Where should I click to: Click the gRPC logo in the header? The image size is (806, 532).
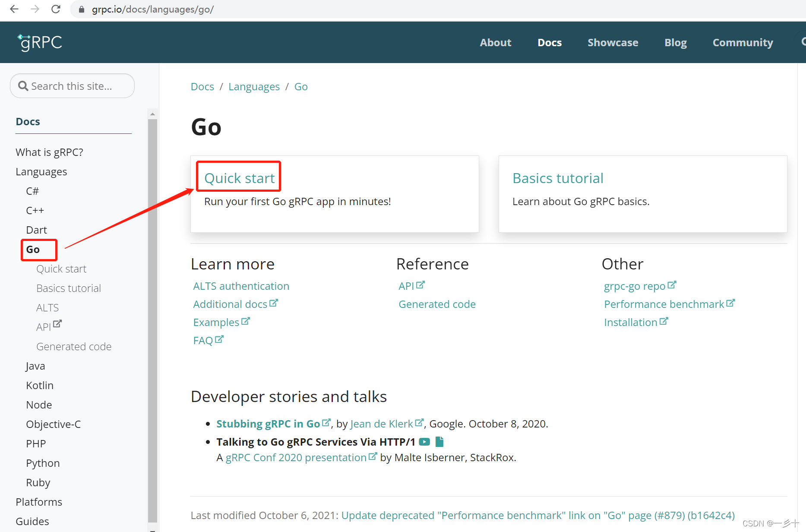tap(40, 42)
